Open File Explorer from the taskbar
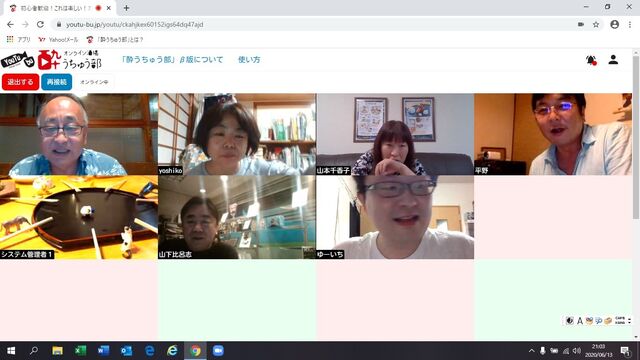This screenshot has width=640, height=360. click(57, 351)
